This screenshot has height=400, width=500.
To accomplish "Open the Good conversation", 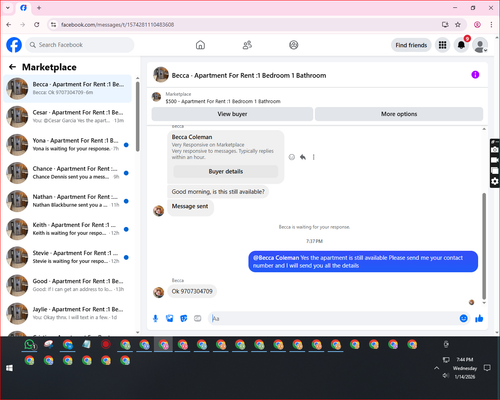I will click(x=68, y=285).
